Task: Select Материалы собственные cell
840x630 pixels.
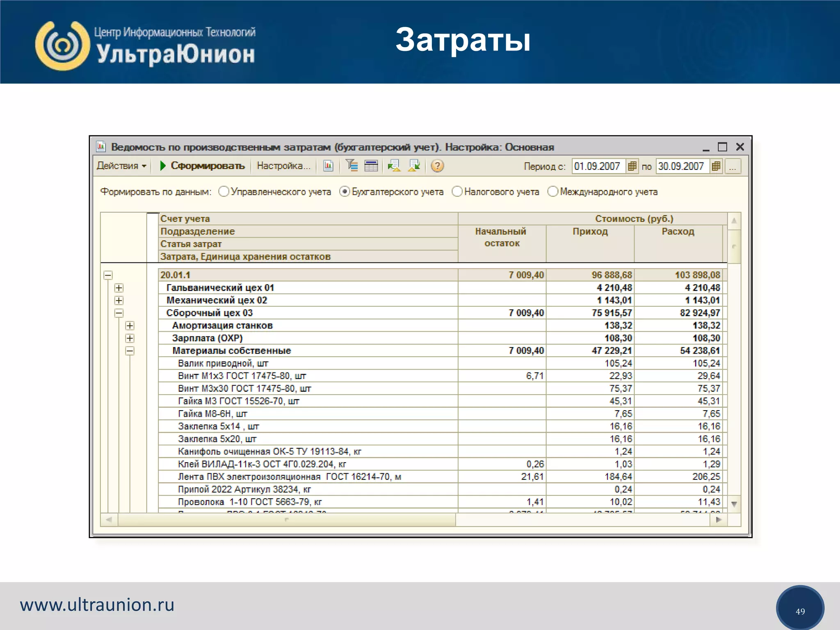Action: (308, 351)
